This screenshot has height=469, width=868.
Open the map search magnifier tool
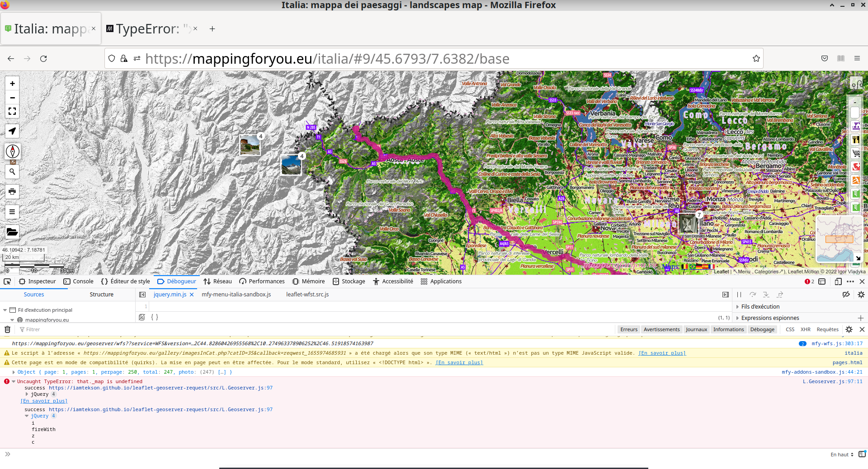pyautogui.click(x=12, y=172)
